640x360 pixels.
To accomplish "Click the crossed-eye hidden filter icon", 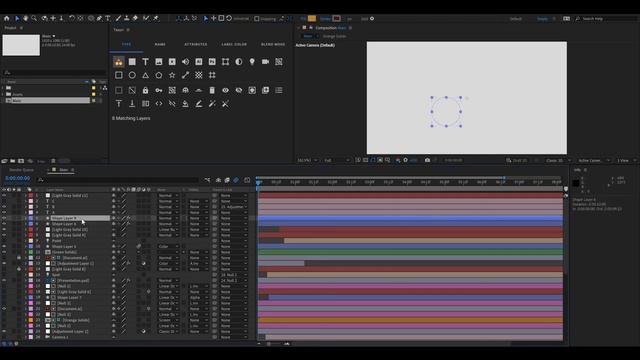I will tap(239, 90).
